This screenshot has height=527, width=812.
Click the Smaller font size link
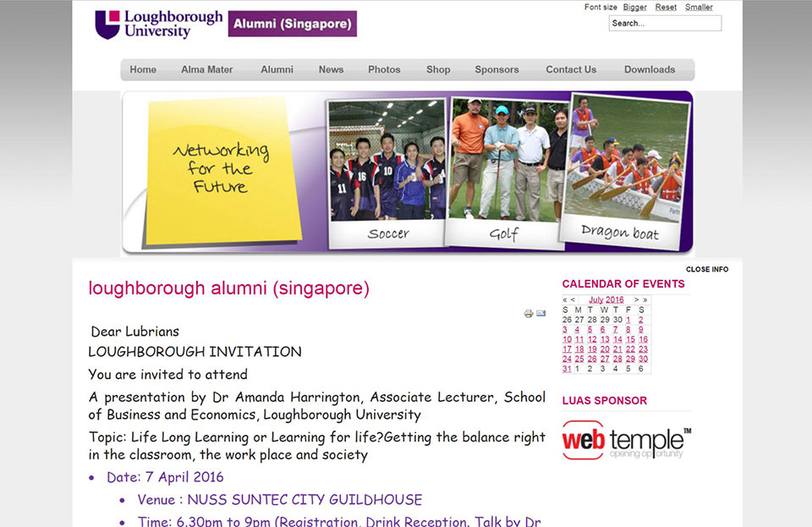(x=699, y=8)
